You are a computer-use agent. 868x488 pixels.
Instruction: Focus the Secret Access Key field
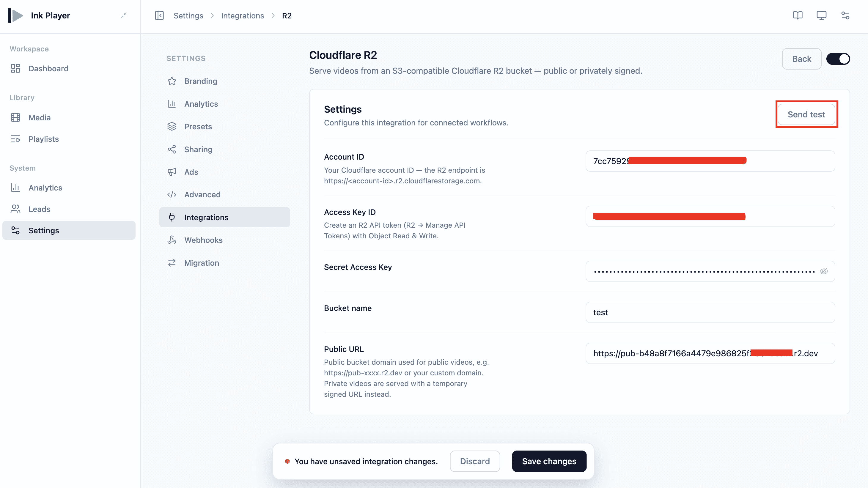point(710,271)
